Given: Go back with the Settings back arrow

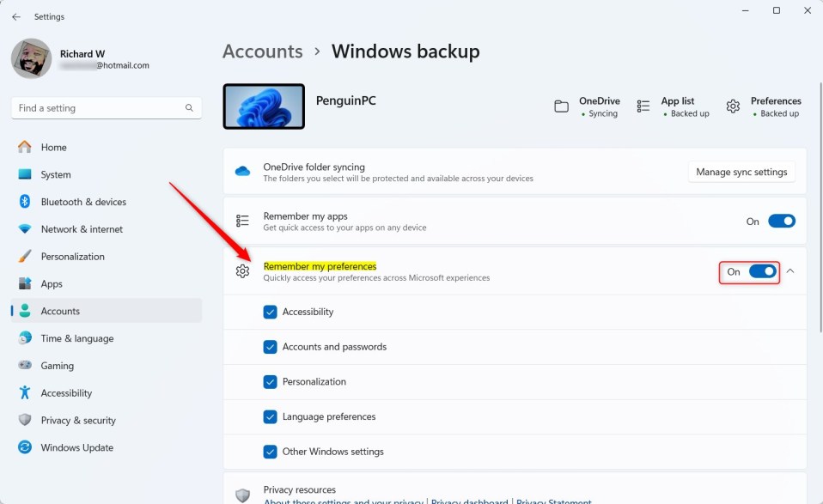Looking at the screenshot, I should (x=16, y=17).
